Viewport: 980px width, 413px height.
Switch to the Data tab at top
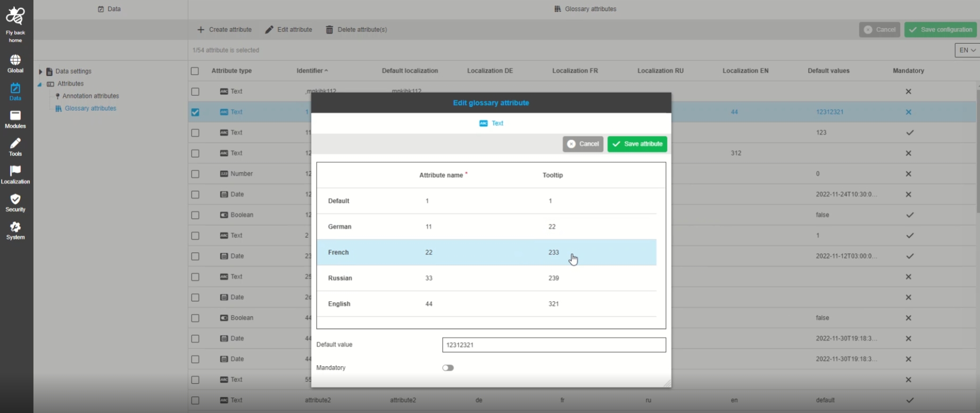(x=110, y=9)
